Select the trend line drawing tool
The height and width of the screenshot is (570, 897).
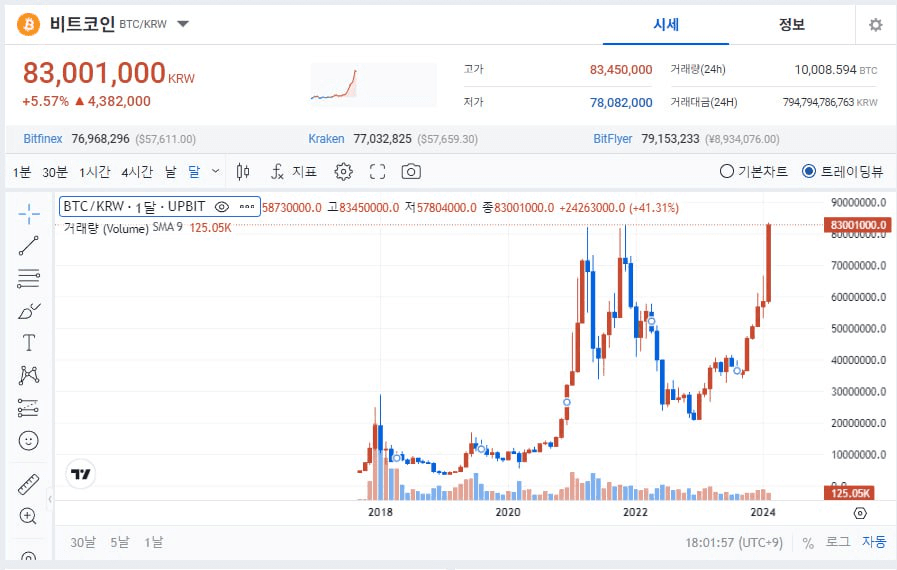coord(29,246)
